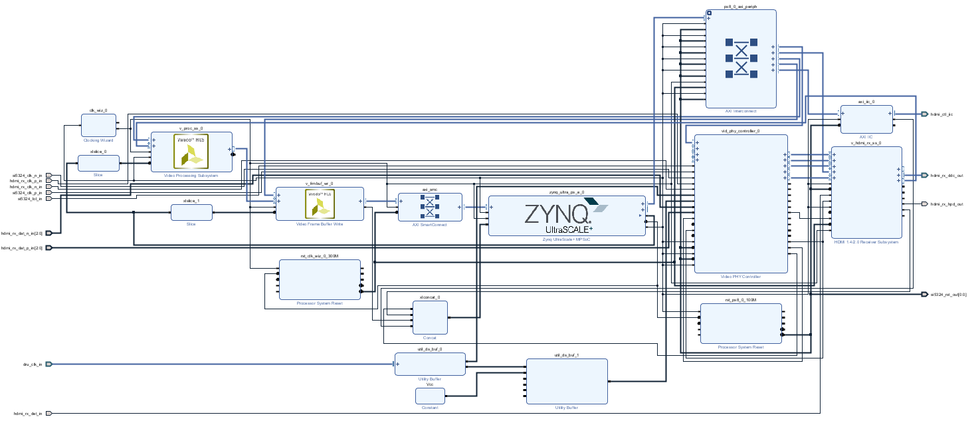Screen dimensions: 980x421
Task: Select the dru_clk_in port symbol
Action: point(49,364)
